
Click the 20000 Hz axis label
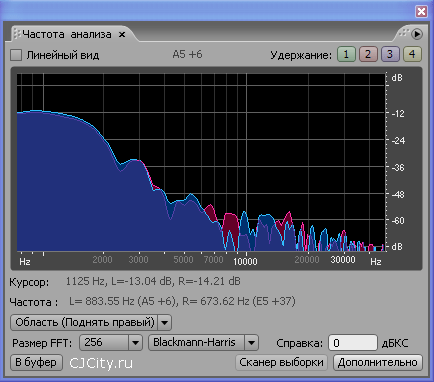click(307, 260)
